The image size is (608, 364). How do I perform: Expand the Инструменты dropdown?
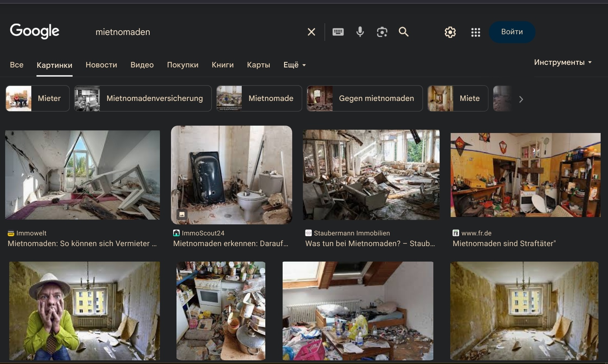[x=563, y=62]
